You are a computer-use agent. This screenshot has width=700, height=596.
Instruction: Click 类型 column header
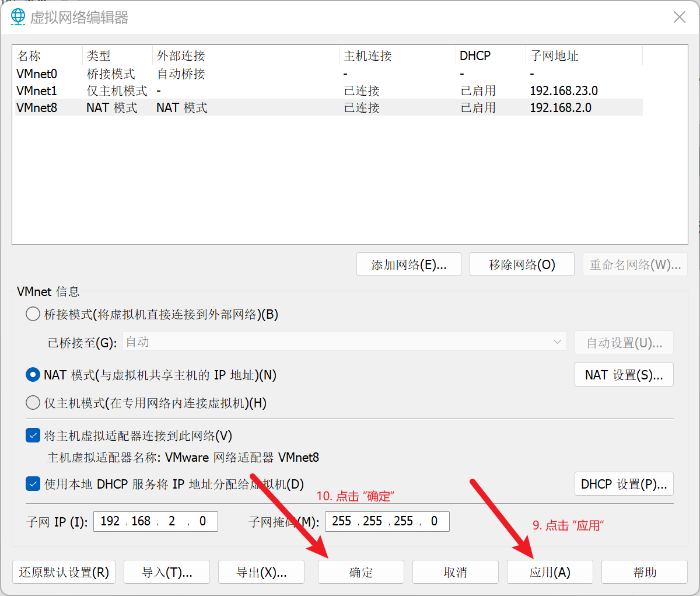pos(117,55)
